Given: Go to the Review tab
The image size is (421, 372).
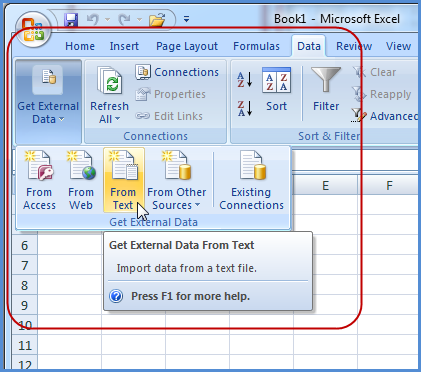Looking at the screenshot, I should 354,46.
